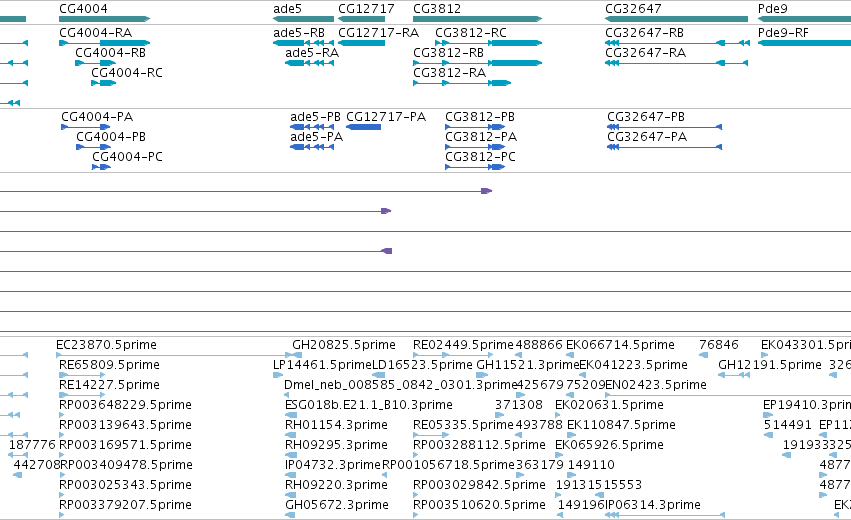The width and height of the screenshot is (851, 520).
Task: Click the RP003288112.5prime EST label
Action: (x=479, y=445)
